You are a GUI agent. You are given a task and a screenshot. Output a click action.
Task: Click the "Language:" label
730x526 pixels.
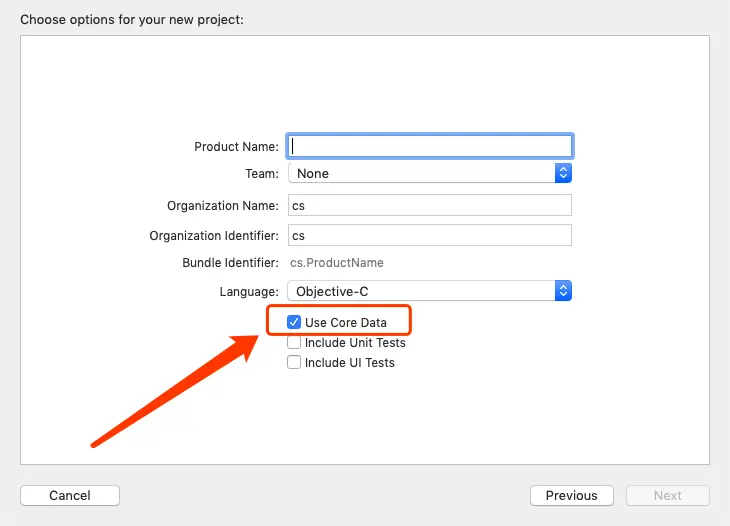(x=249, y=291)
